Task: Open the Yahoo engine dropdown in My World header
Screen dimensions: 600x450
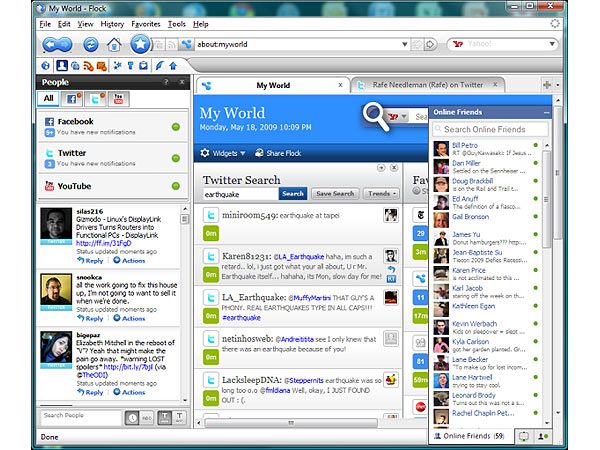Action: (404, 116)
